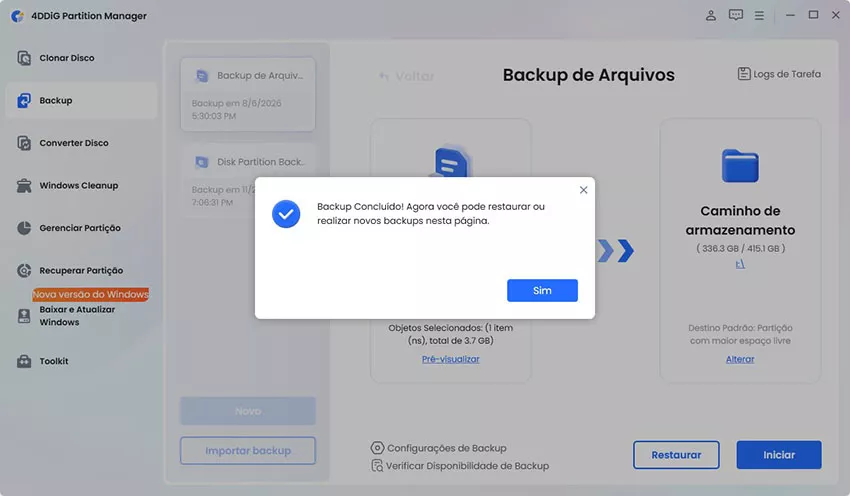
Task: Click the Configurações de Backup gear icon
Action: tap(377, 448)
